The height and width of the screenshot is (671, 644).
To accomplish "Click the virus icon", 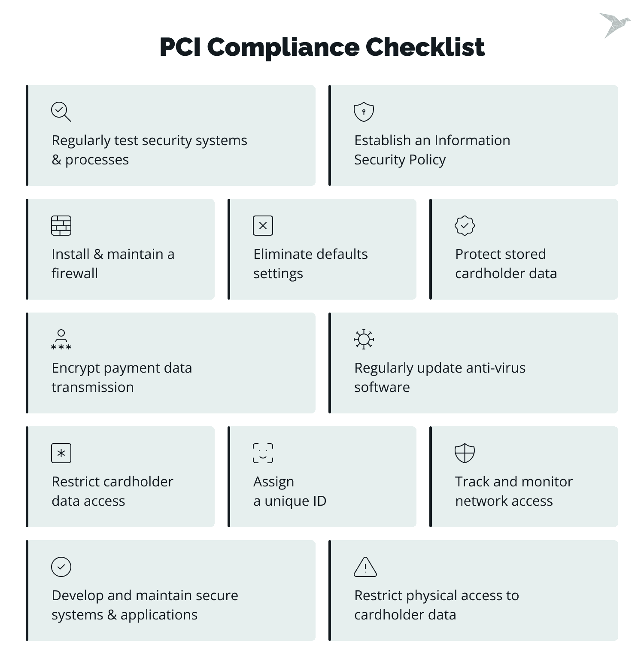I will tap(364, 339).
